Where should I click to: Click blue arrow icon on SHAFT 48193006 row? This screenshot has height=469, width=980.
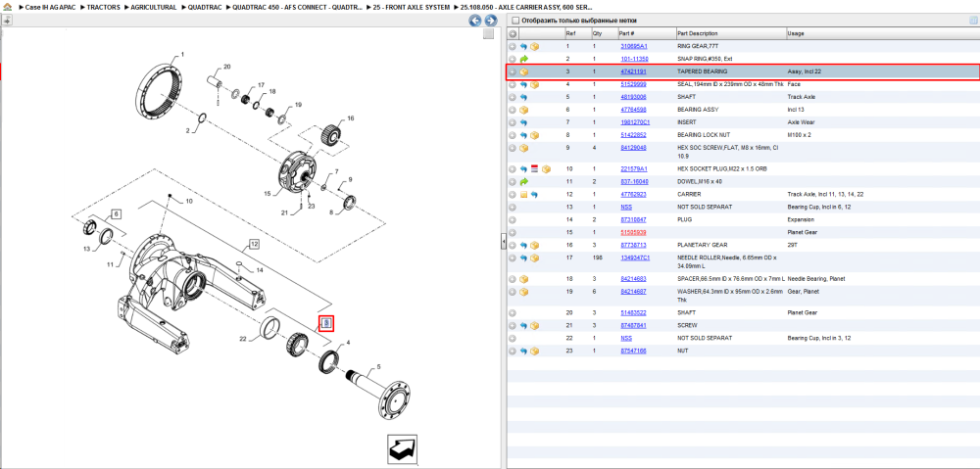tap(523, 97)
